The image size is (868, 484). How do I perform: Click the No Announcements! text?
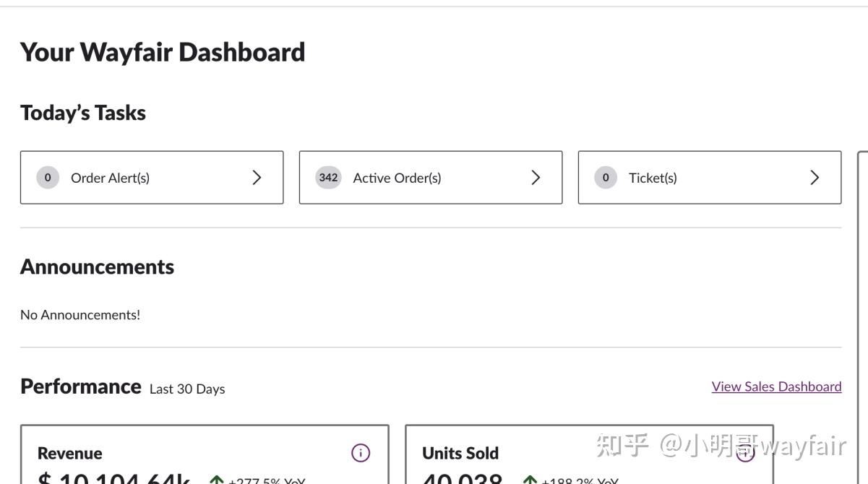[80, 315]
